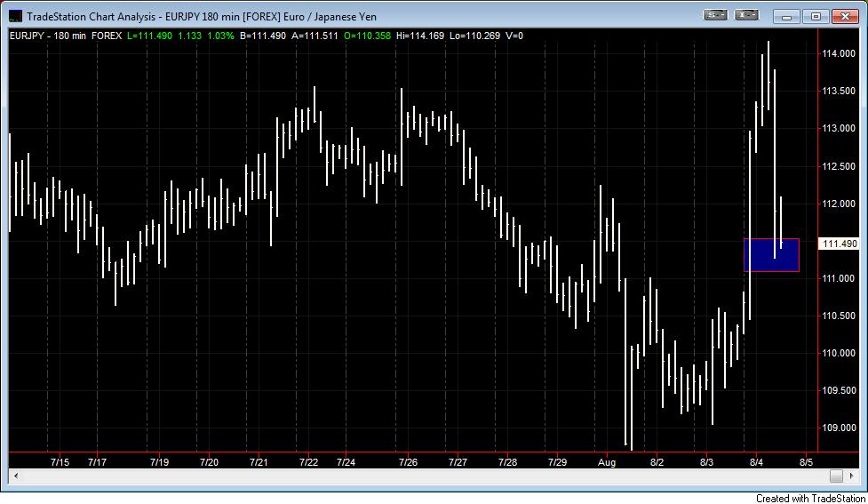
Task: Click the 113.500 price axis label
Action: pyautogui.click(x=839, y=91)
